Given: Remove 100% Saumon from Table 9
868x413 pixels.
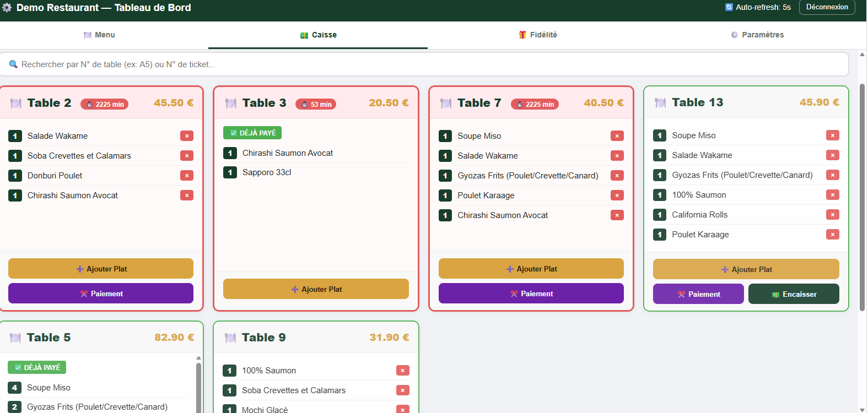Looking at the screenshot, I should point(403,371).
